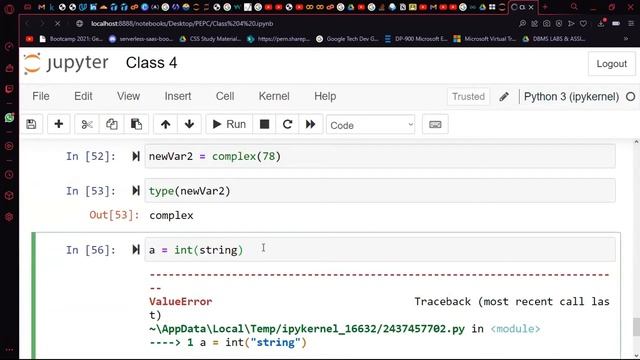Screen dimensions: 640x360
Task: Open the Microsoft Virtual Tr bookmark
Action: [485, 39]
